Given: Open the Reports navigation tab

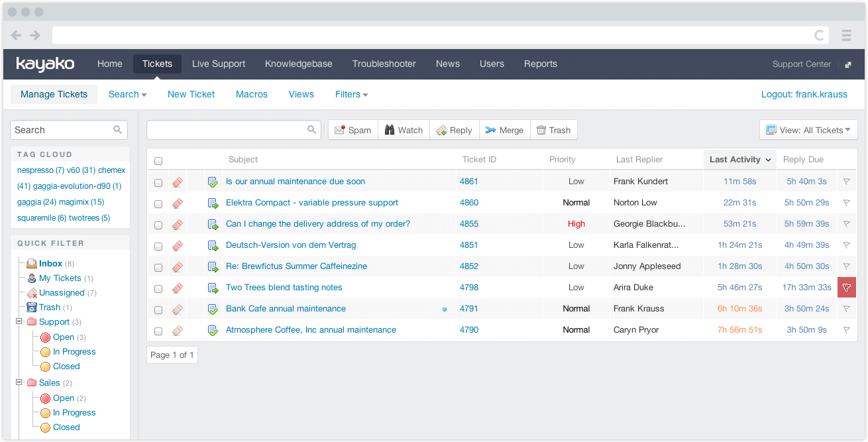Looking at the screenshot, I should [x=540, y=64].
